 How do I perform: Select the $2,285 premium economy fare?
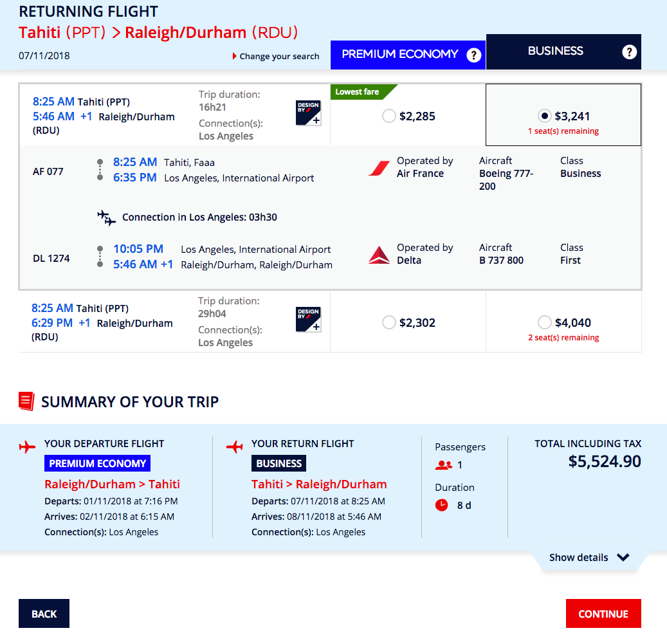click(388, 116)
